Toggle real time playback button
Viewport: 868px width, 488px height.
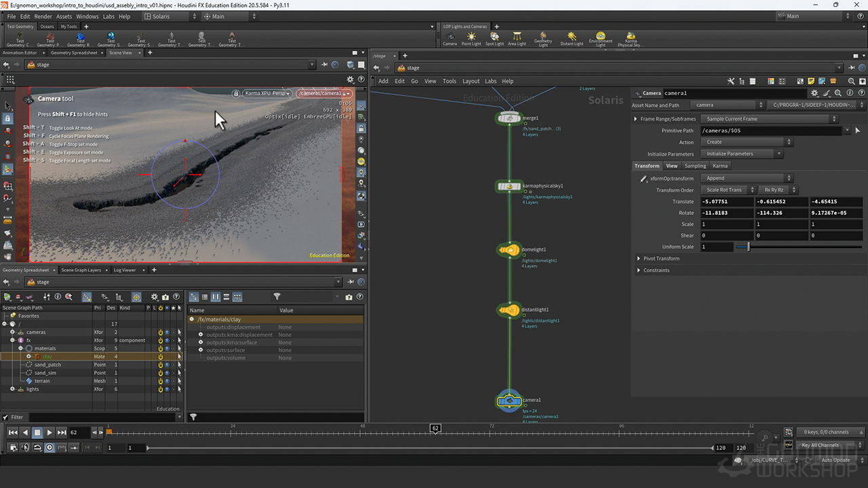50,447
